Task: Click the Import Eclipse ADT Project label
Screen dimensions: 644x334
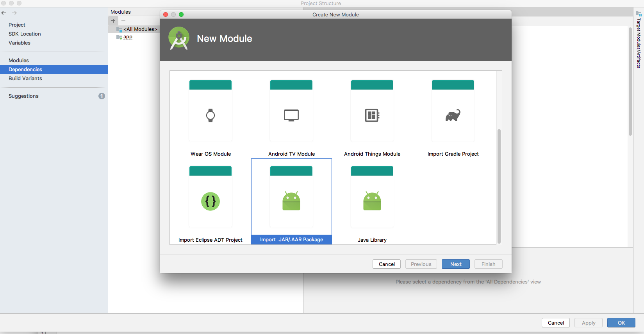Action: click(211, 240)
